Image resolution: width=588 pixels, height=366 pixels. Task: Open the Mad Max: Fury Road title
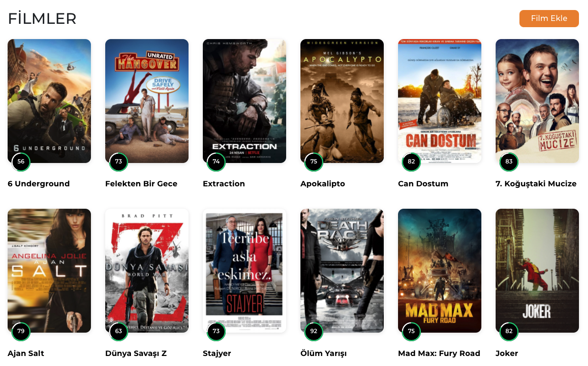click(439, 354)
